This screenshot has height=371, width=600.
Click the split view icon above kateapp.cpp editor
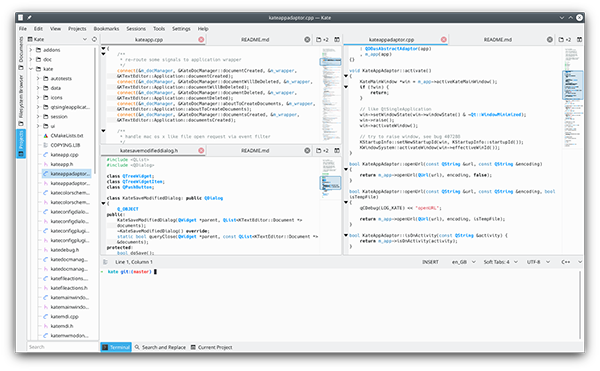coord(337,39)
